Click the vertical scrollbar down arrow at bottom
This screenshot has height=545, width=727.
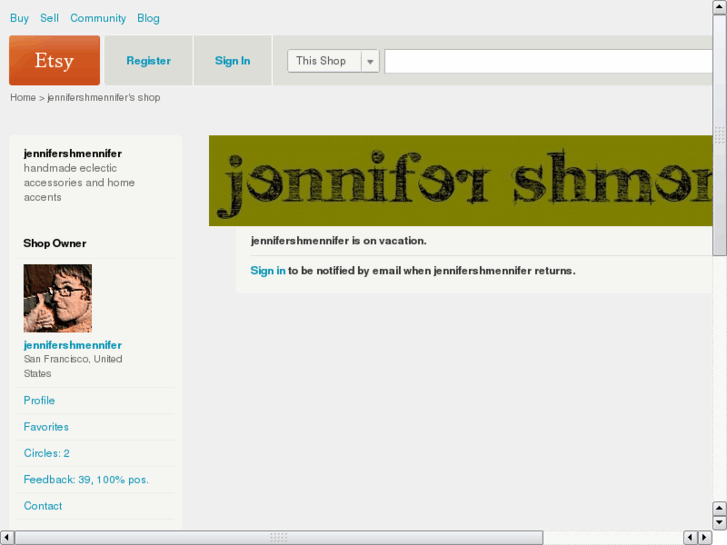tap(719, 522)
